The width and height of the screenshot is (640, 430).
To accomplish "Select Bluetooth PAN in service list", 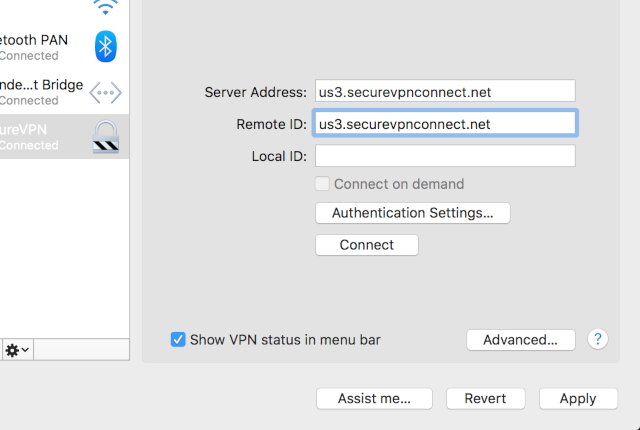I will click(64, 47).
